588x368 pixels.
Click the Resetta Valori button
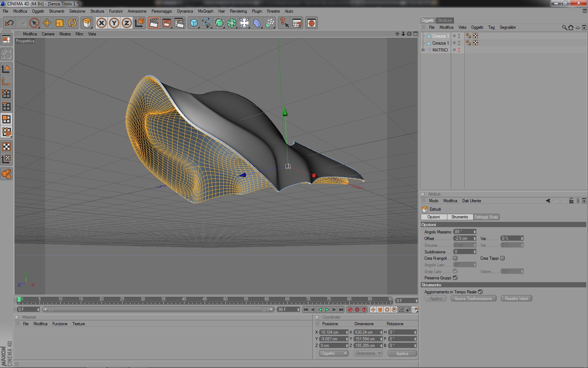pyautogui.click(x=516, y=299)
